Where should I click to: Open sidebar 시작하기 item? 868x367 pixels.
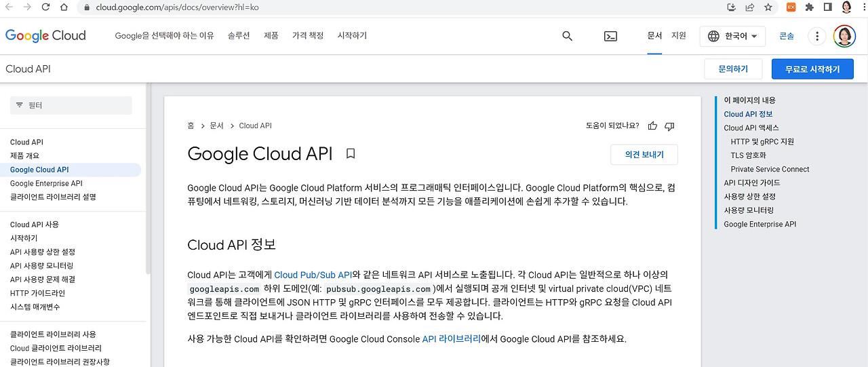tap(24, 238)
